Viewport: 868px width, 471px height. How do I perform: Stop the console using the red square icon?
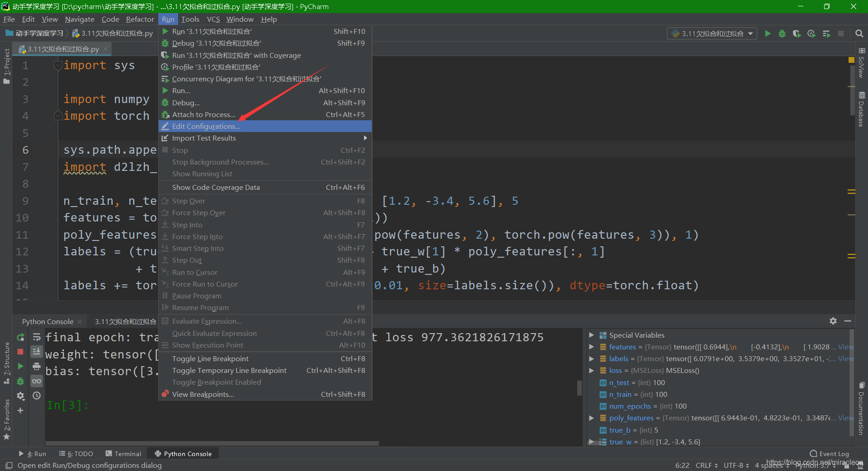point(20,352)
